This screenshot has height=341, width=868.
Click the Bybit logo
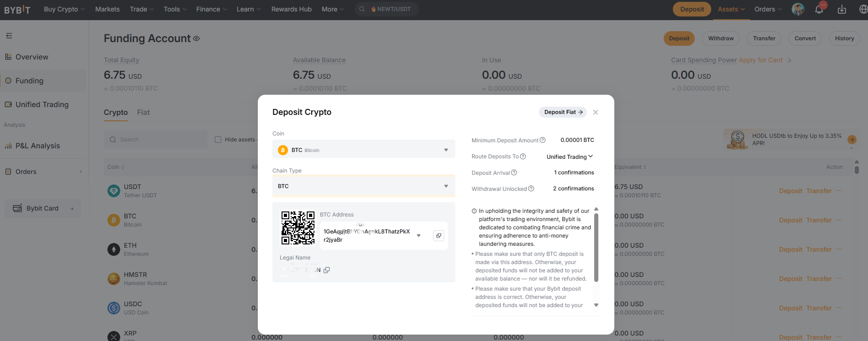tap(17, 9)
